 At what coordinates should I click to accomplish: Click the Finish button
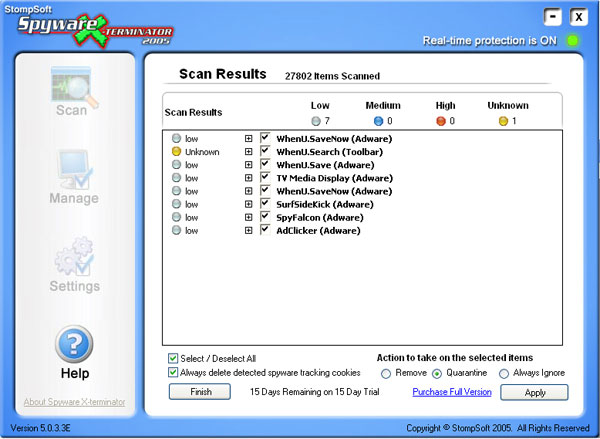200,392
